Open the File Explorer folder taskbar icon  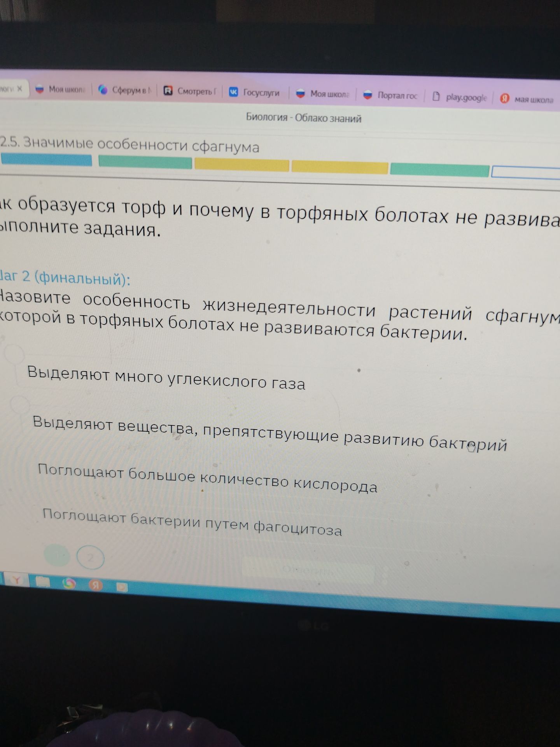[42, 582]
